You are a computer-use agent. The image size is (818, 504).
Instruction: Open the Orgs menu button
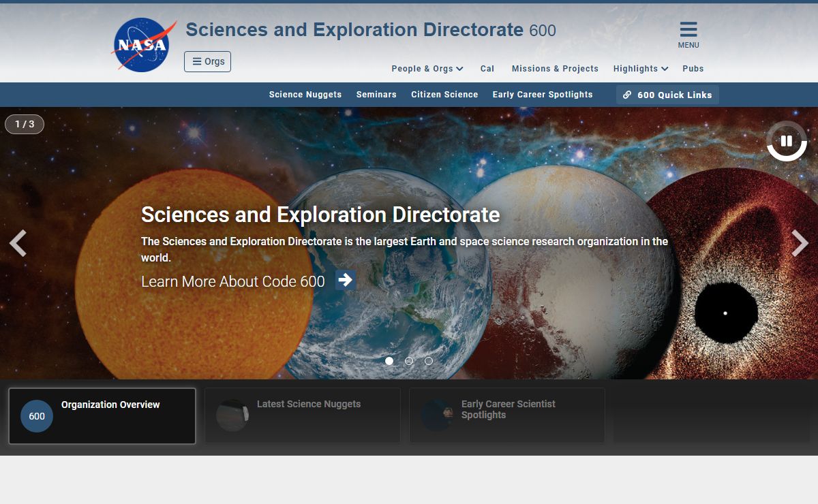[x=207, y=61]
